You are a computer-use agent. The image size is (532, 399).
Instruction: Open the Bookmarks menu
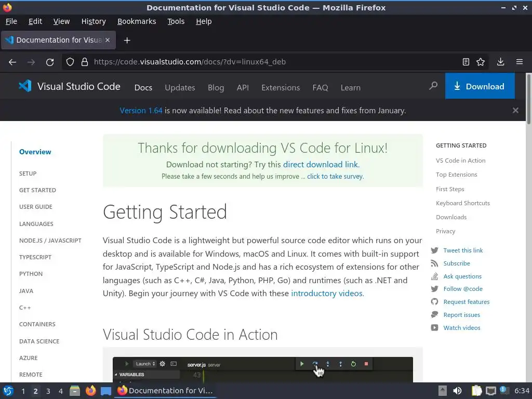click(137, 21)
